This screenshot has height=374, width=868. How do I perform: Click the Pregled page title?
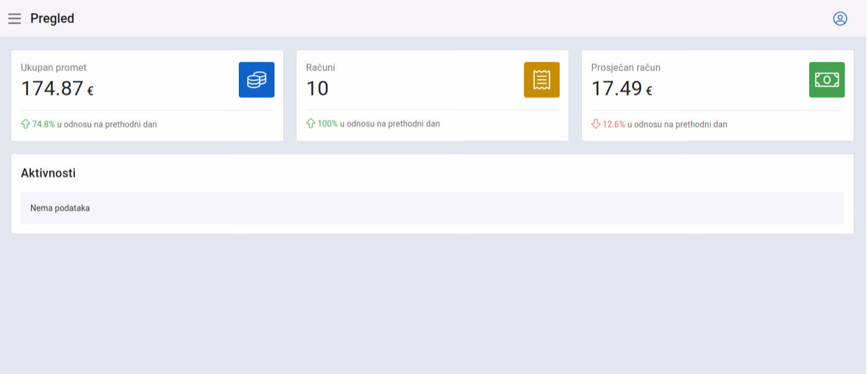(52, 18)
